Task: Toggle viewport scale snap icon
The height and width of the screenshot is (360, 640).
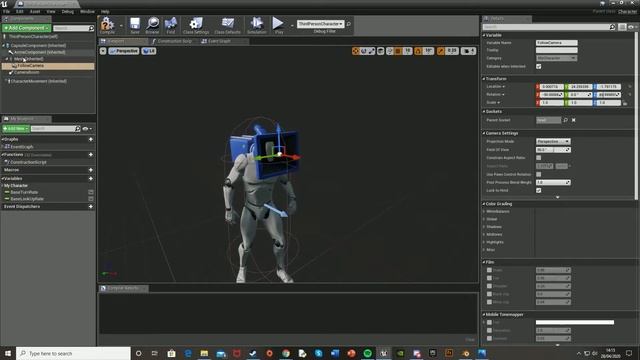Action: pyautogui.click(x=441, y=51)
